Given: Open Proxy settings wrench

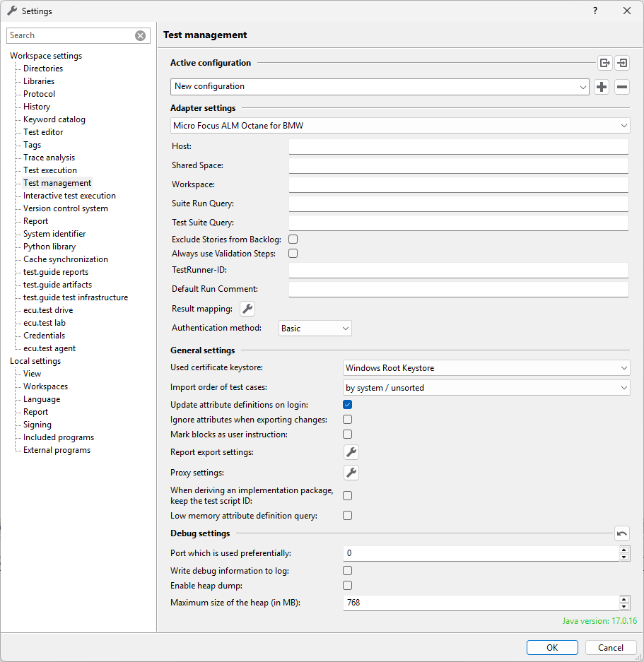Looking at the screenshot, I should (x=351, y=473).
